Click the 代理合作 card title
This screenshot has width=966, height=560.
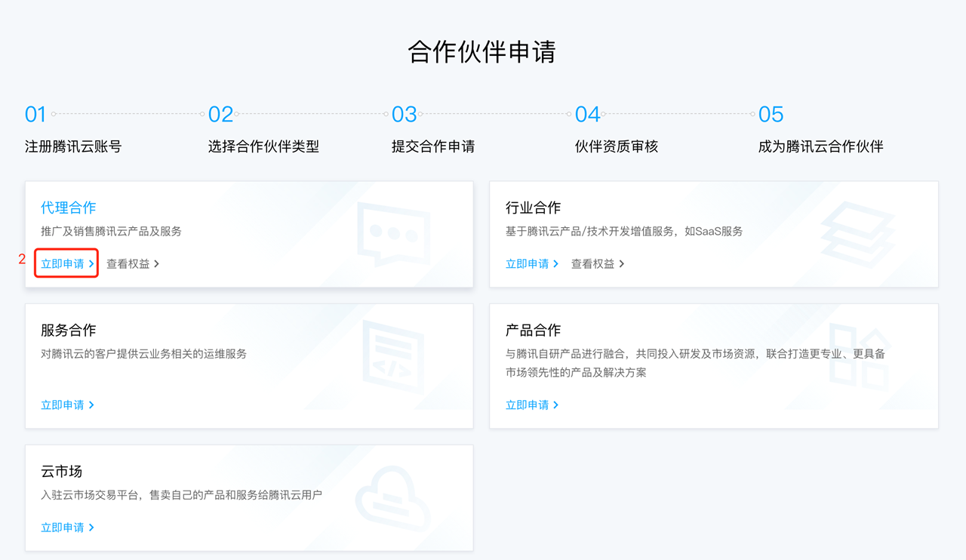[69, 208]
